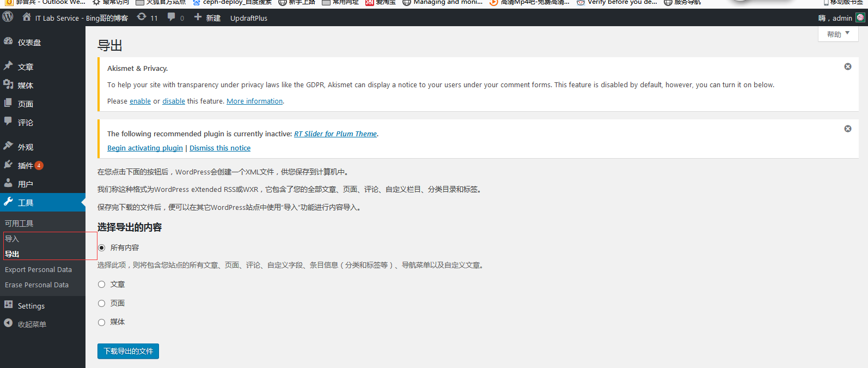Click the comment icon next to 评论
This screenshot has width=868, height=368.
click(x=8, y=122)
